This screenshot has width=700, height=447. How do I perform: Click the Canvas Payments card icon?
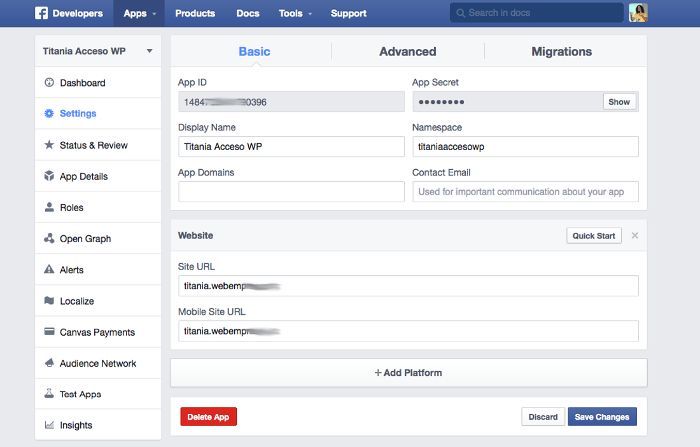click(49, 331)
